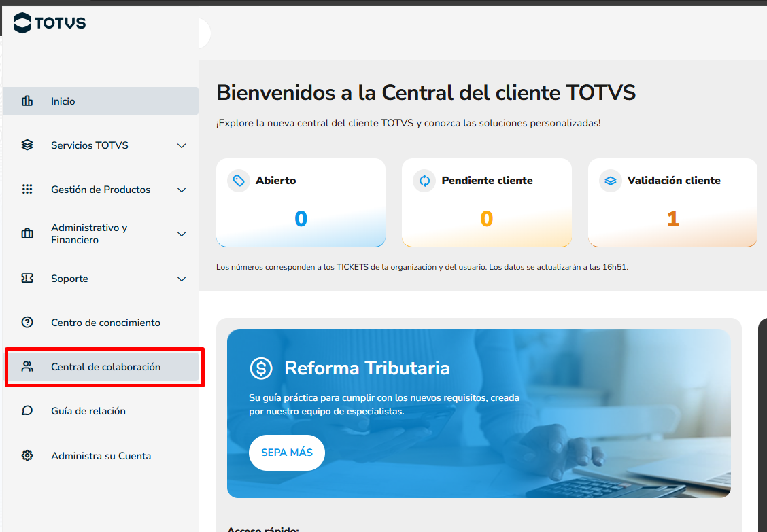The width and height of the screenshot is (767, 532).
Task: Open Soporte menu item
Action: (x=101, y=278)
